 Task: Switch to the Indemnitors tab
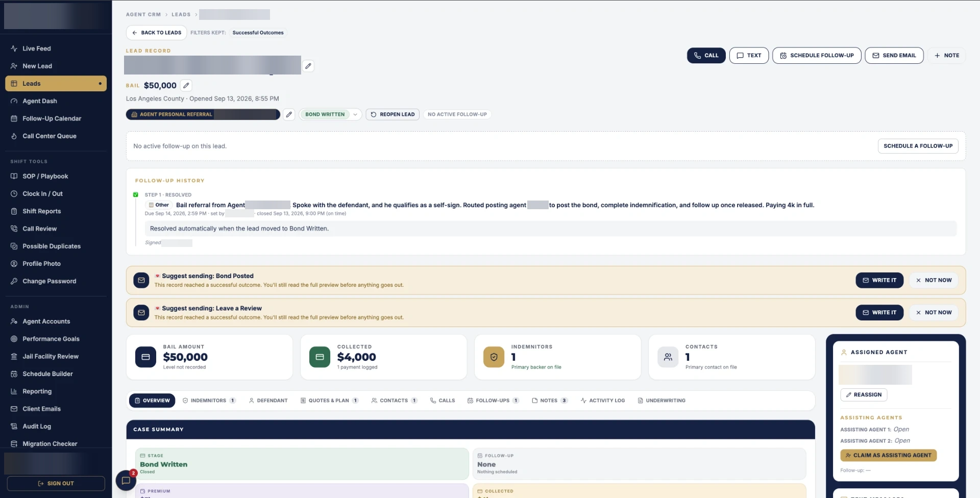click(209, 401)
